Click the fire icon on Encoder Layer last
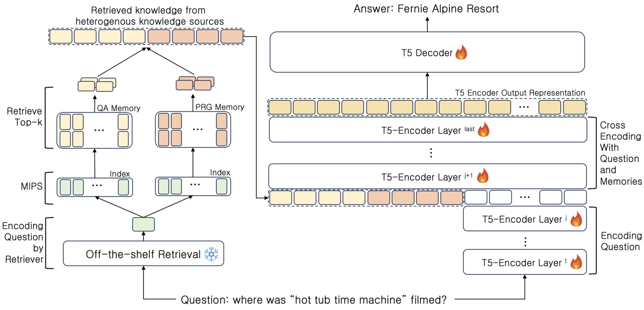The width and height of the screenshot is (644, 310). (484, 130)
